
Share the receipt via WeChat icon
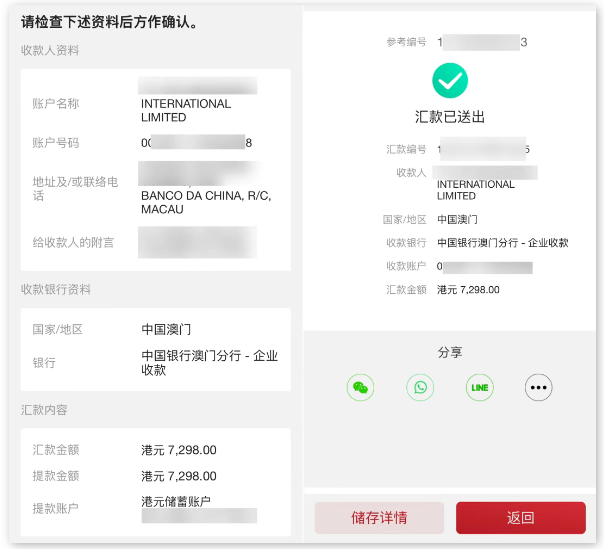(x=360, y=387)
